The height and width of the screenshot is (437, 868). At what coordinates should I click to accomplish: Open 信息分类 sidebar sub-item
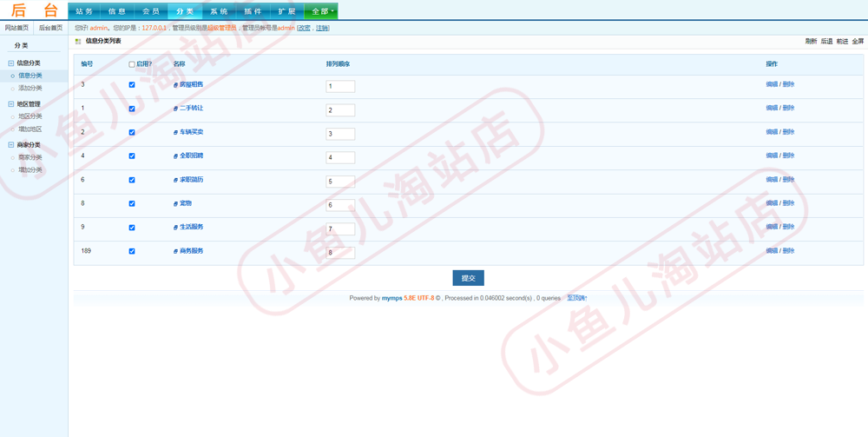(30, 76)
